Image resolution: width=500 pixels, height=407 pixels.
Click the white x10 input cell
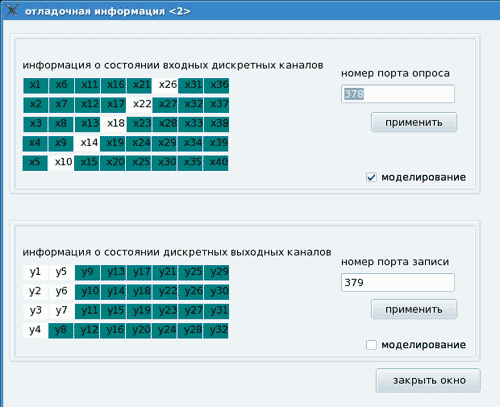point(61,163)
